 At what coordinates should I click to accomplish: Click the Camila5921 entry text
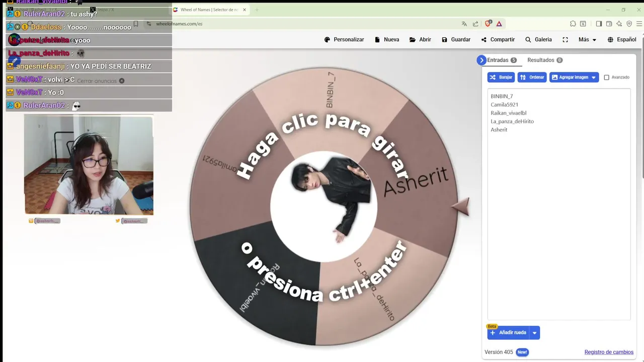[504, 105]
